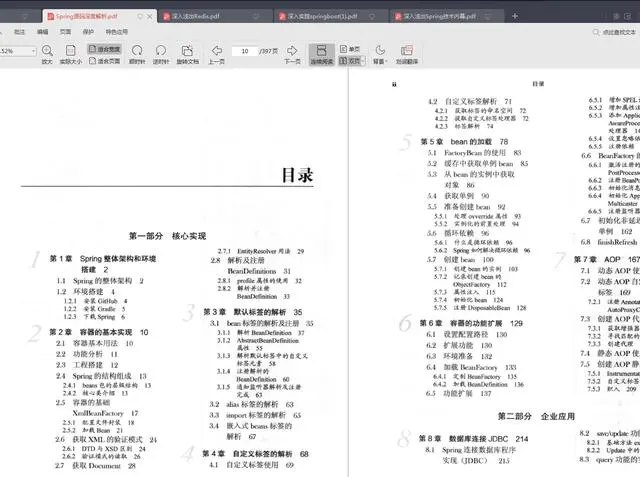Image resolution: width=640 pixels, height=477 pixels.
Task: Toggle the 适合宽度 fit width option
Action: pos(104,49)
